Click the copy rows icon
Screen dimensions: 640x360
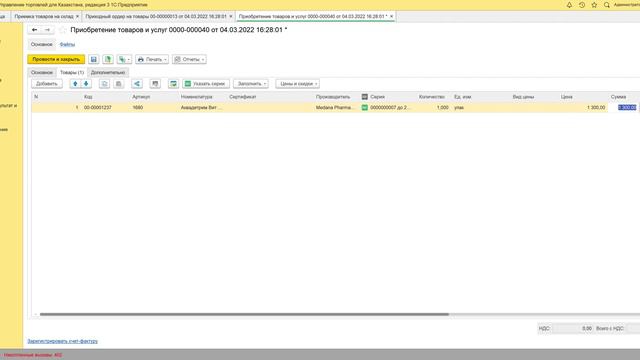[x=104, y=84]
